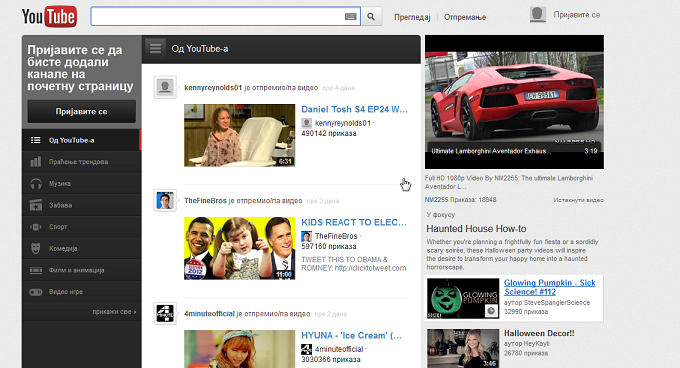This screenshot has width=680, height=368.
Task: Expand categories with прикажи све
Action: [114, 312]
